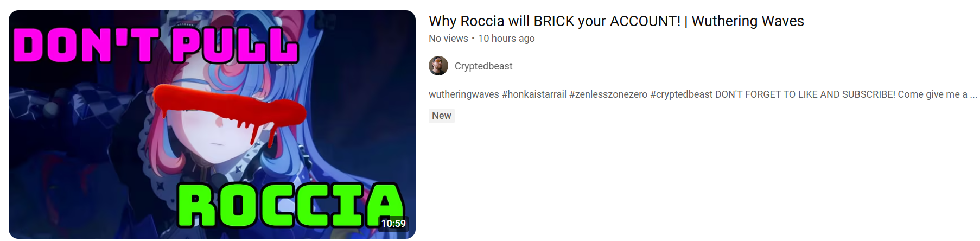
Task: Click the #cryptedbeast hashtag
Action: (682, 94)
